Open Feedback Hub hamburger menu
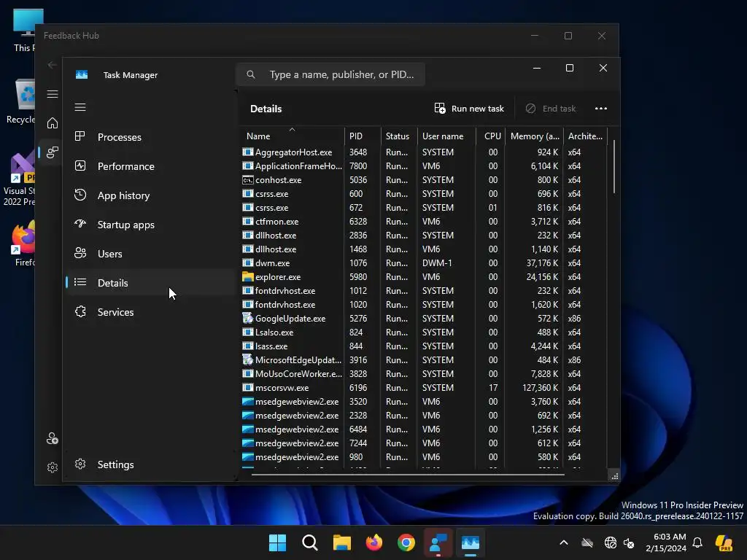 pos(53,94)
